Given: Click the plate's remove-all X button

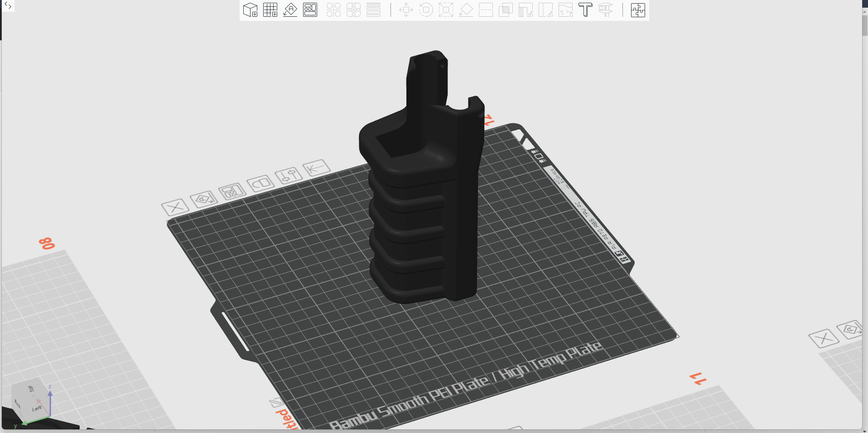Looking at the screenshot, I should coord(175,207).
